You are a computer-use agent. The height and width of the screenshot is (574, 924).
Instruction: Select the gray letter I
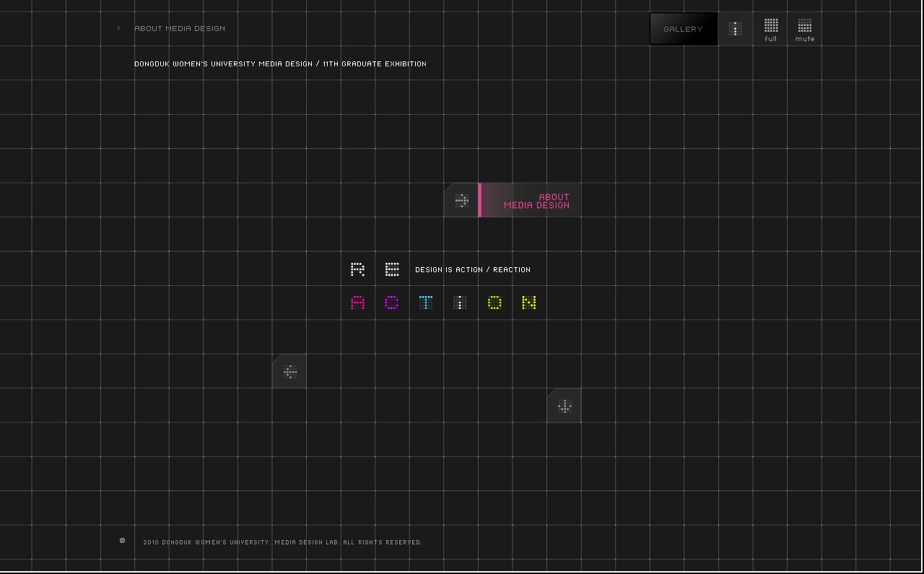(460, 303)
